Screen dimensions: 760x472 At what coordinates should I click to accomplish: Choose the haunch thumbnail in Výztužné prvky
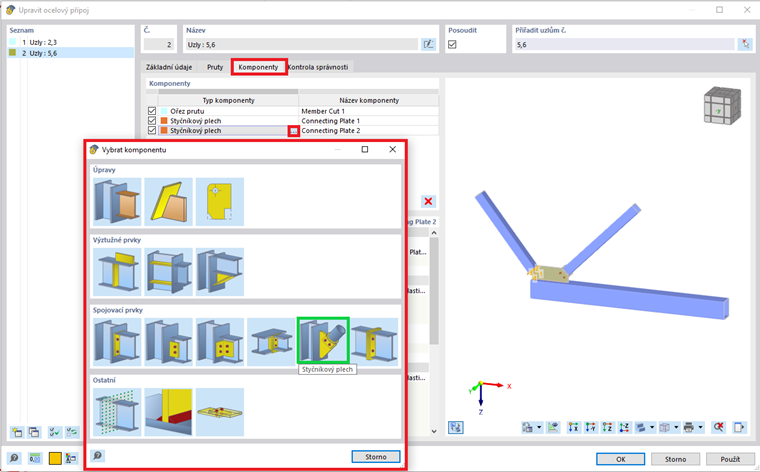220,272
